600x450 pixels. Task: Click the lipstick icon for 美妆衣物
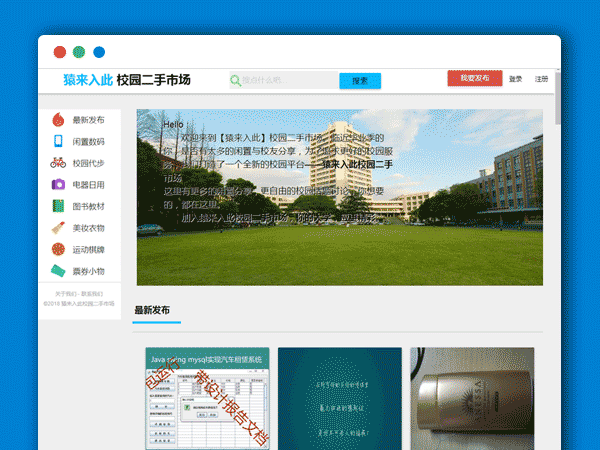pos(58,228)
